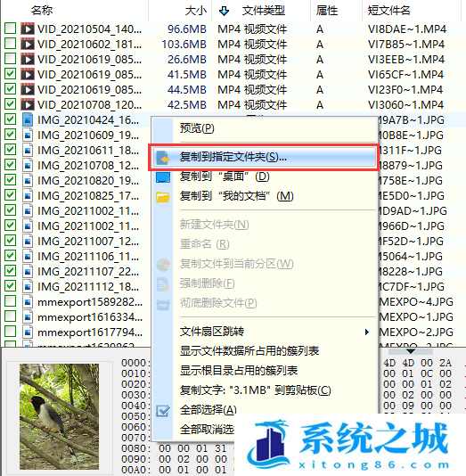Viewport: 466px width, 476px height.
Task: Click image icon of mmexport1617794 file
Action: point(28,332)
